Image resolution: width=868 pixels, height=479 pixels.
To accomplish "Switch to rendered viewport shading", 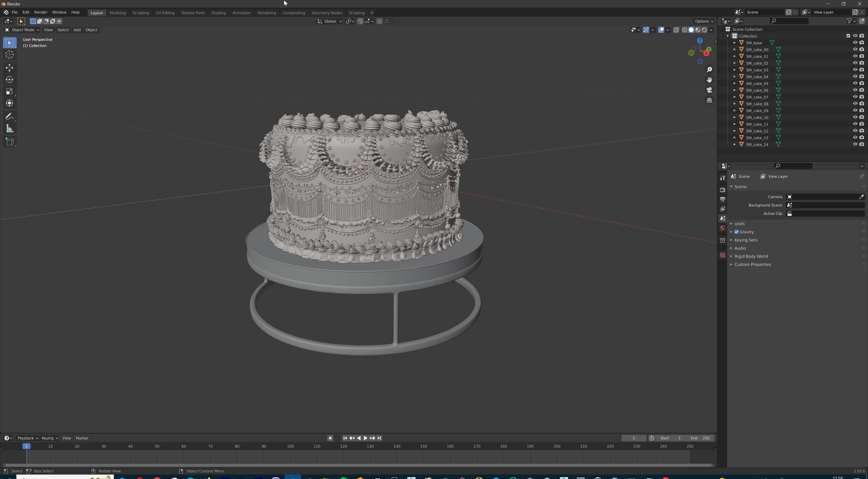I will click(x=704, y=30).
